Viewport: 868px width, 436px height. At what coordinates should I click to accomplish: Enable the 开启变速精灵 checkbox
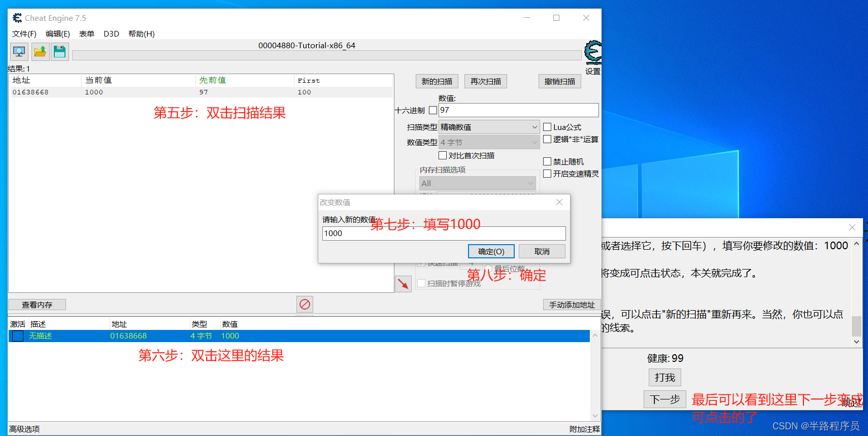pos(547,174)
